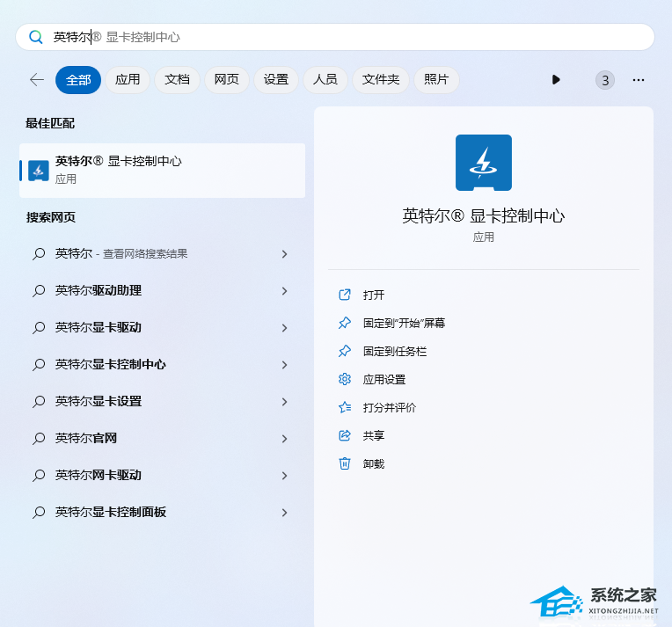This screenshot has width=672, height=627.
Task: Switch to the 文件夹 filter tab
Action: pos(381,80)
